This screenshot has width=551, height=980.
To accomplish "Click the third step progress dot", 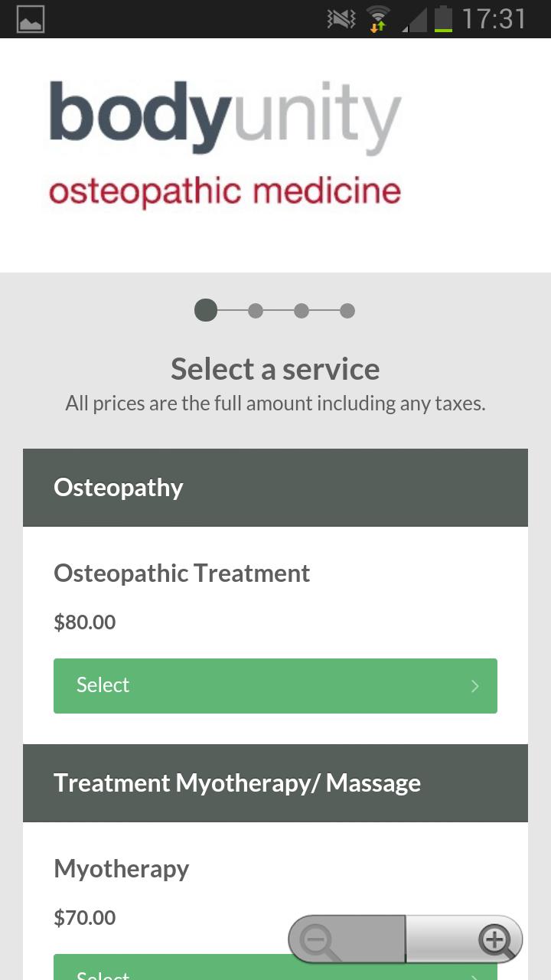I will [x=302, y=311].
